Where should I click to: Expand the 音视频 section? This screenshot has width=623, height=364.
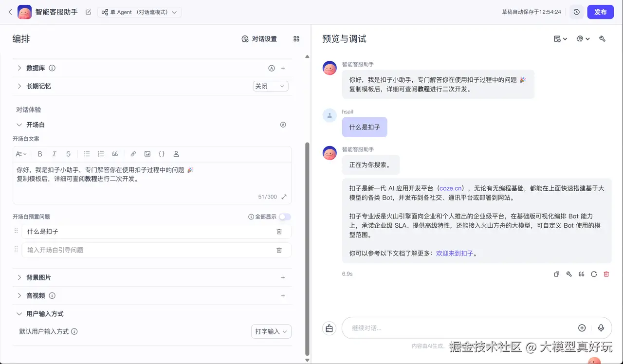tap(19, 295)
